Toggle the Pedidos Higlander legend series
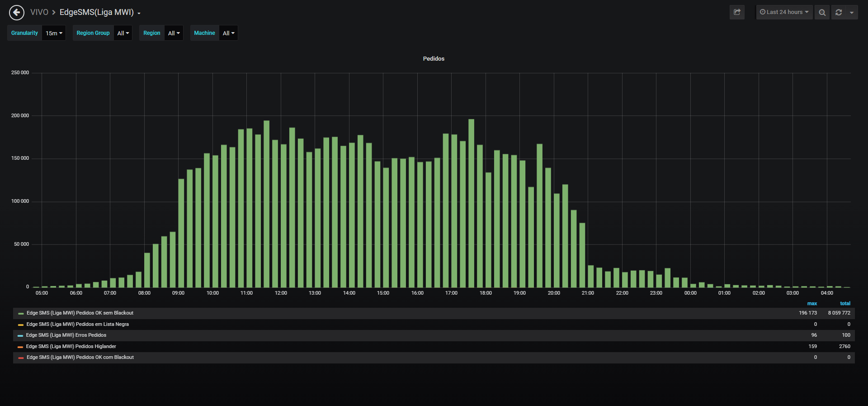 71,346
